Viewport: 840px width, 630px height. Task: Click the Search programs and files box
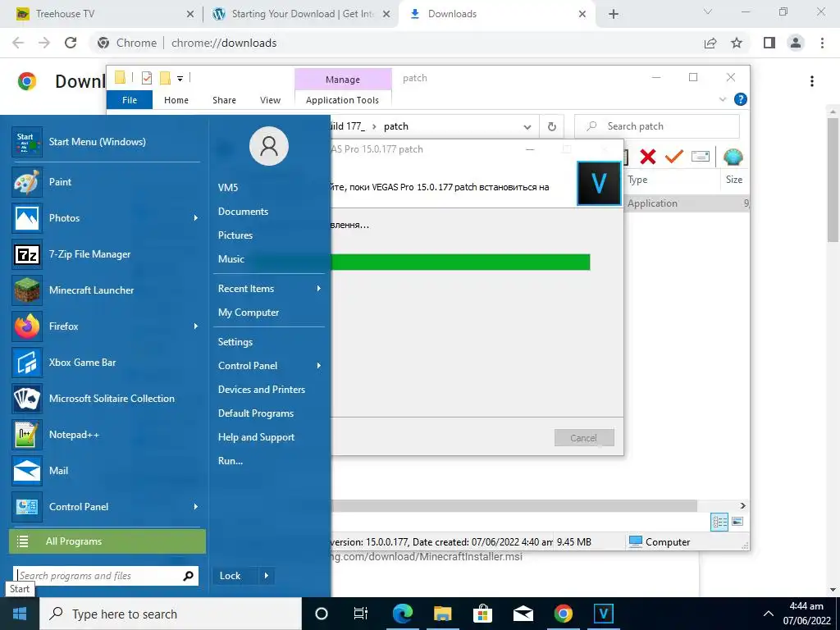106,576
